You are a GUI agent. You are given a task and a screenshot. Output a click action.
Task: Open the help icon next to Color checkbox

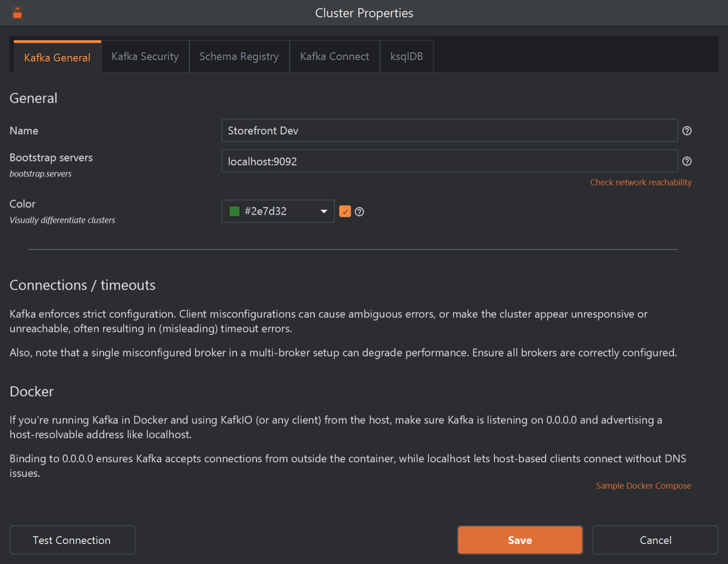point(359,211)
